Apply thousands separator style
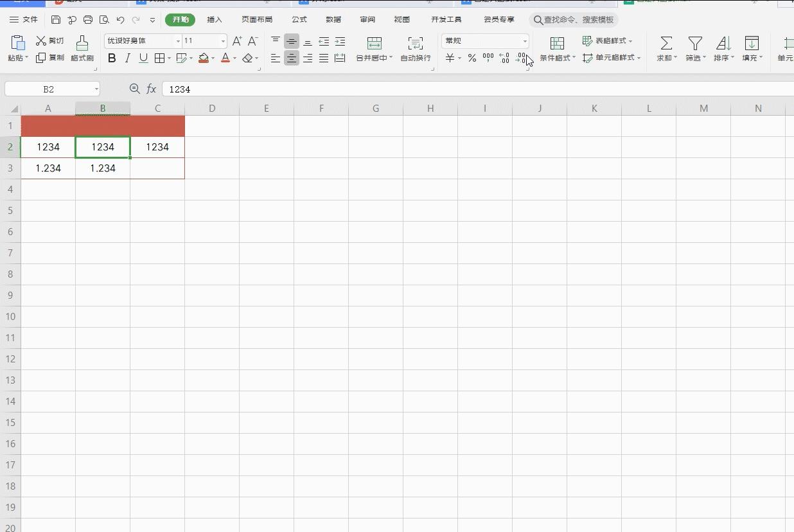Screen dimensions: 794x532 [488, 58]
